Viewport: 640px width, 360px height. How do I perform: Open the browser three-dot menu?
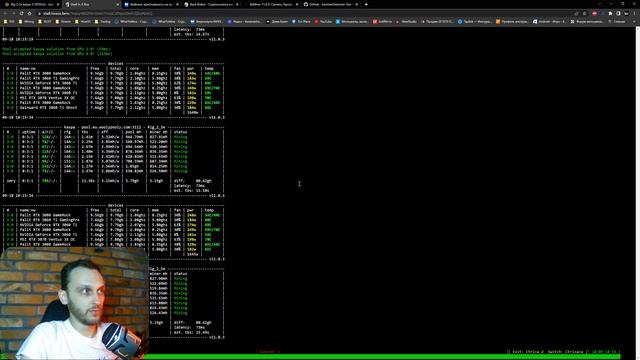(635, 13)
